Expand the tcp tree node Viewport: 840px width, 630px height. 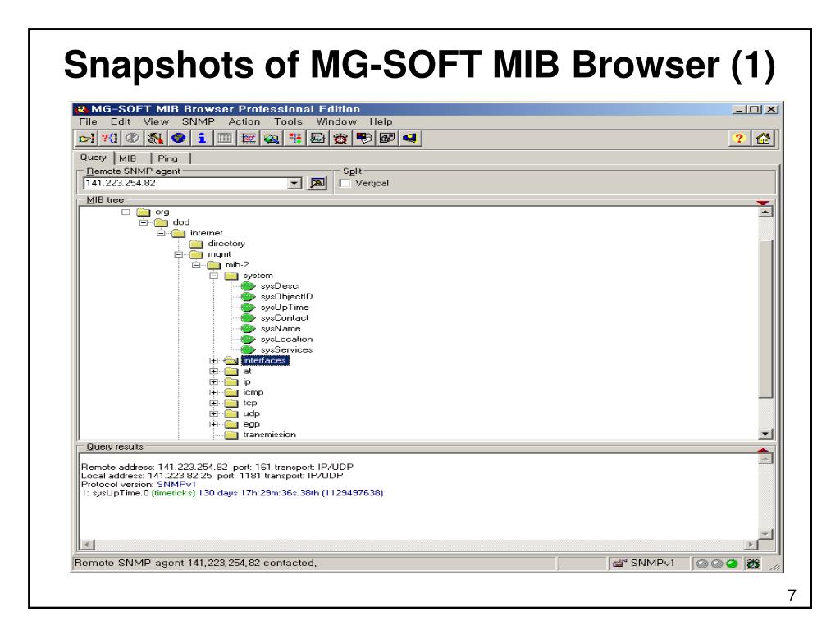click(x=214, y=403)
